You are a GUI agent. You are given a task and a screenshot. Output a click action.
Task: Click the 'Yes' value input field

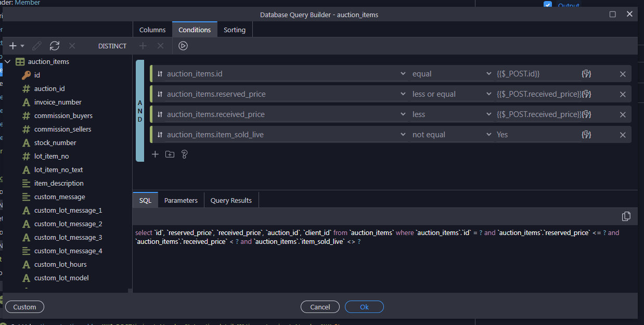(x=536, y=135)
